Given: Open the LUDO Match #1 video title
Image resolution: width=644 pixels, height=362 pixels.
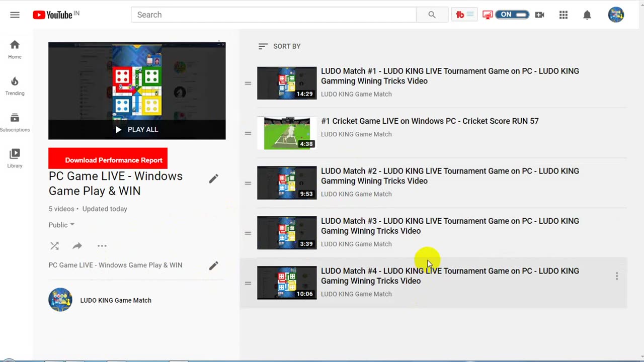Looking at the screenshot, I should (450, 76).
